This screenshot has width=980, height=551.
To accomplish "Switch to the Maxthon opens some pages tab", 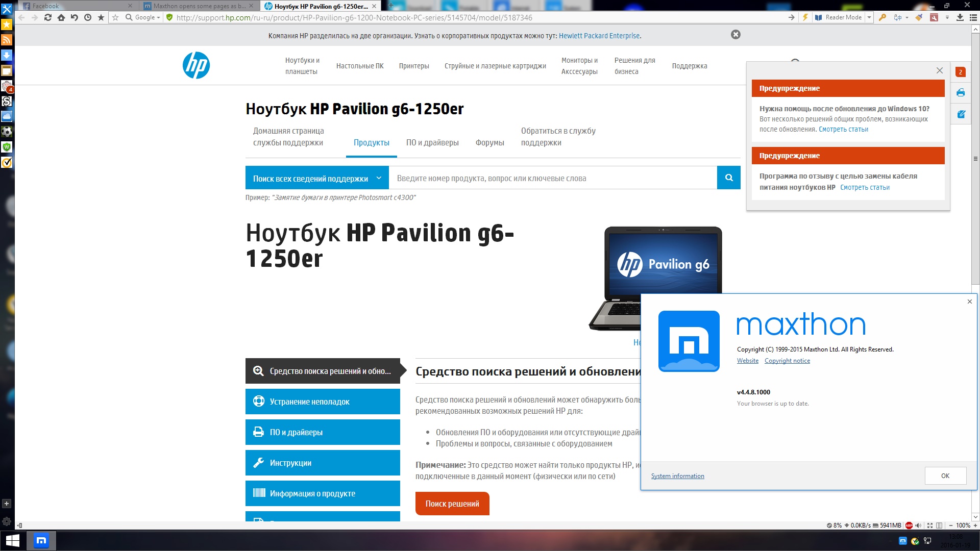I will click(198, 6).
